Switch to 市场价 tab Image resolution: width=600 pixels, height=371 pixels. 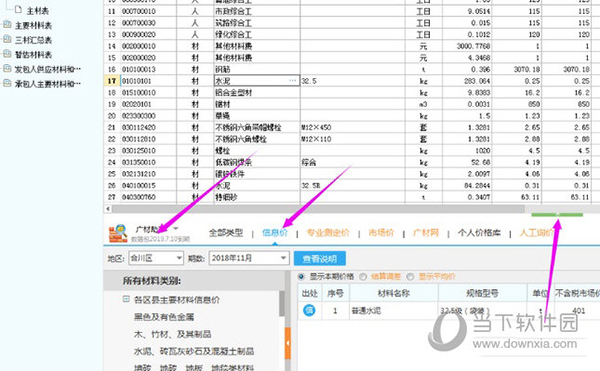[x=381, y=233]
